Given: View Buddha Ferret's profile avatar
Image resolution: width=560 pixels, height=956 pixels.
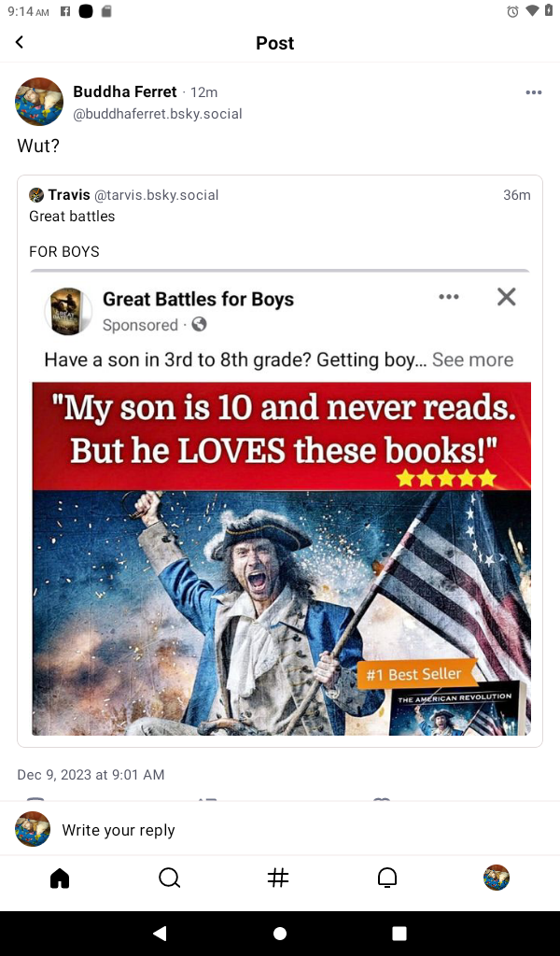Looking at the screenshot, I should (x=39, y=102).
